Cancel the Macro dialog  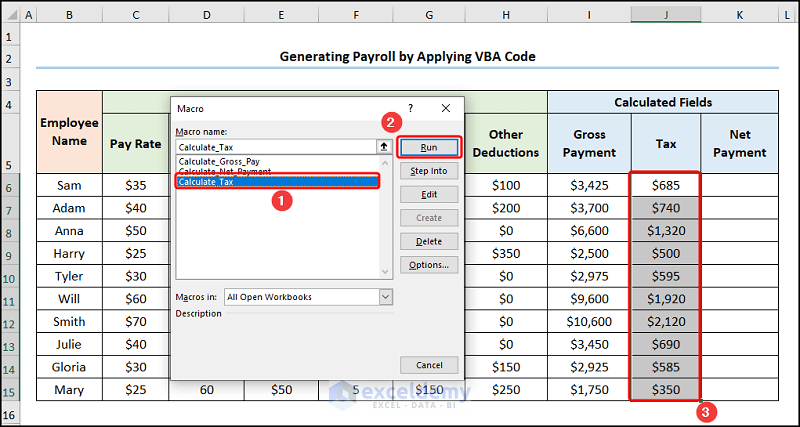point(428,365)
